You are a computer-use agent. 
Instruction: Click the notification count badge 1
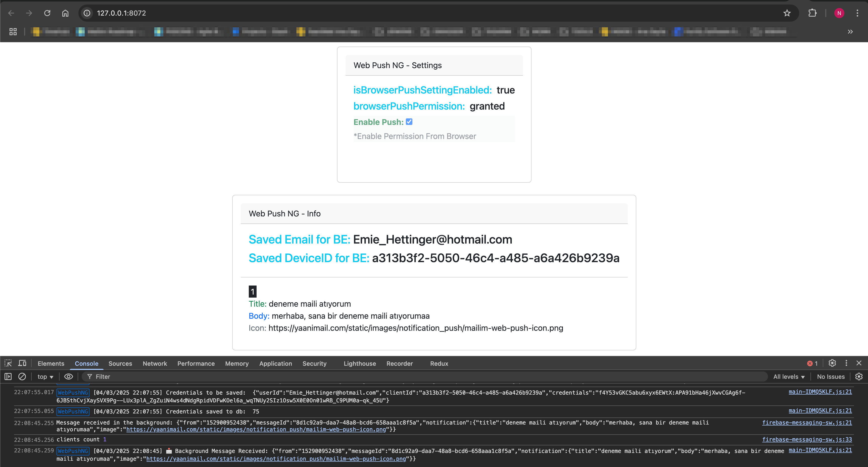[252, 292]
